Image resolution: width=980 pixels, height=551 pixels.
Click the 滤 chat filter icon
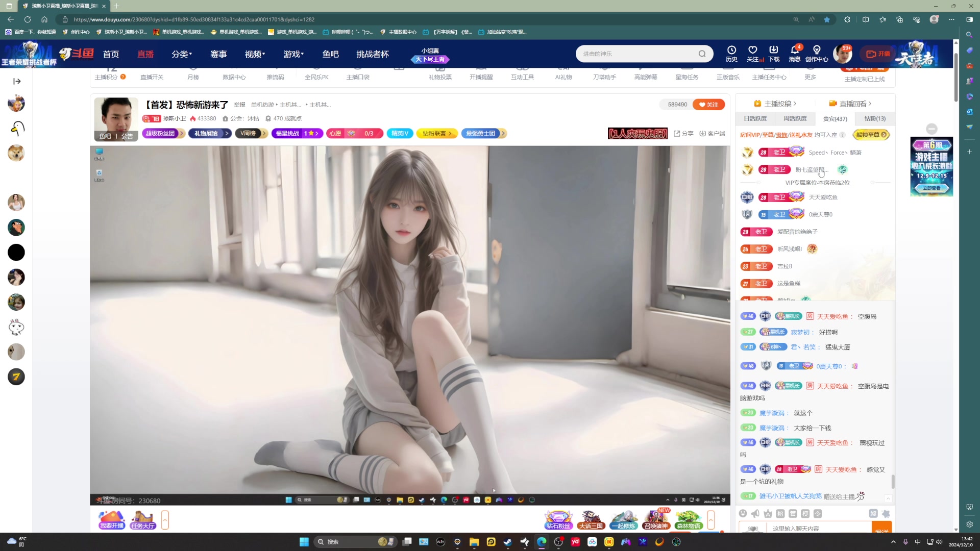coord(873,514)
